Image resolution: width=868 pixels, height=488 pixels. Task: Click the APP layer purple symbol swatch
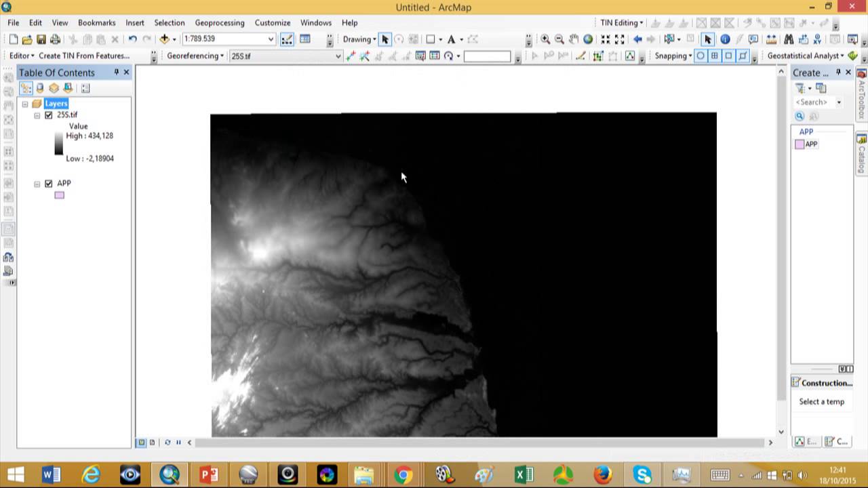[x=60, y=195]
